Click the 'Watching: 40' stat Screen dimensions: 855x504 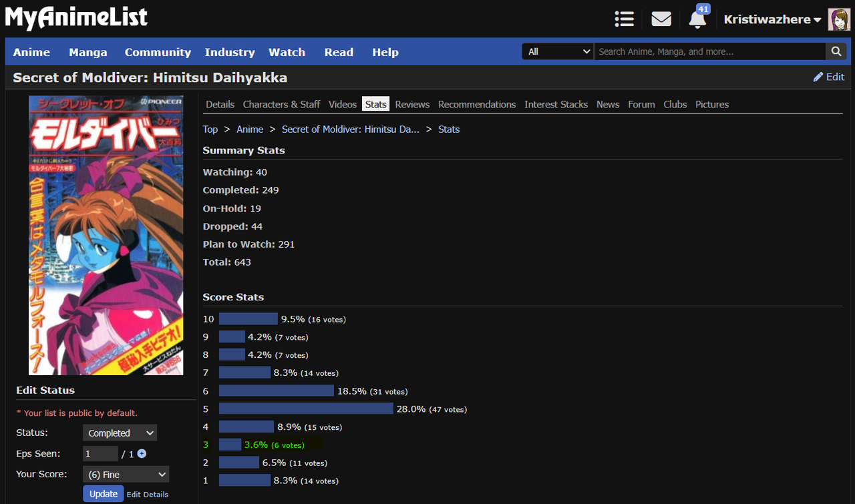(x=235, y=172)
